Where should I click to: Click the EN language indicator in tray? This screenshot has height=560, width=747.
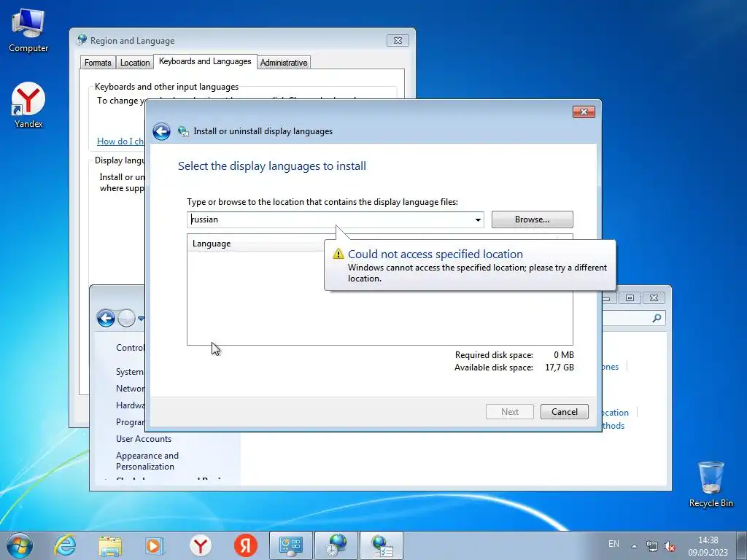(614, 544)
